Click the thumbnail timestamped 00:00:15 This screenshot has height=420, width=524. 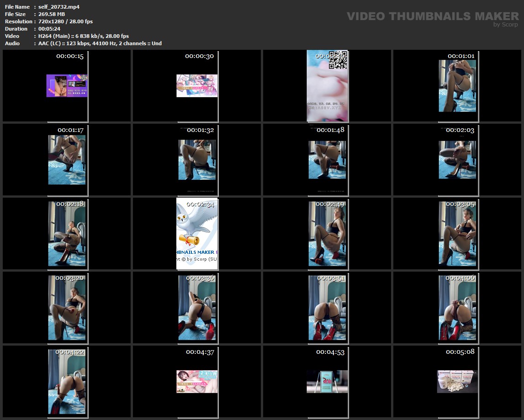(x=67, y=86)
